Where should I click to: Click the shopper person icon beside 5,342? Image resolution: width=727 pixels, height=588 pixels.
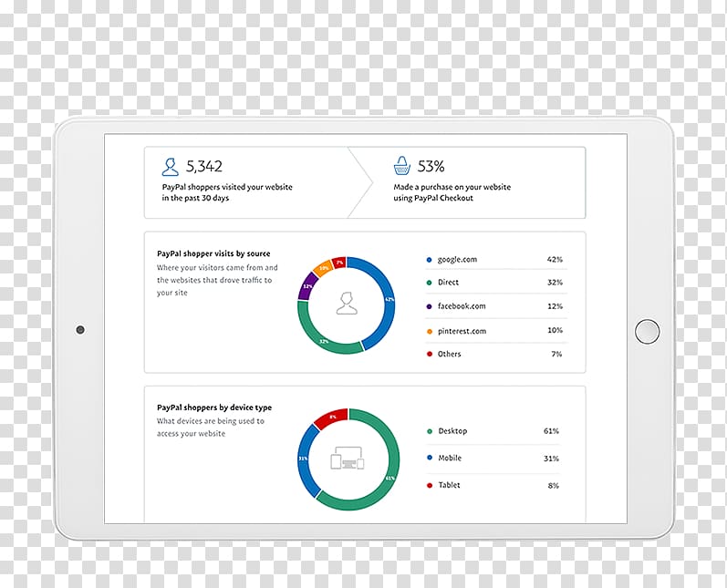(x=171, y=167)
